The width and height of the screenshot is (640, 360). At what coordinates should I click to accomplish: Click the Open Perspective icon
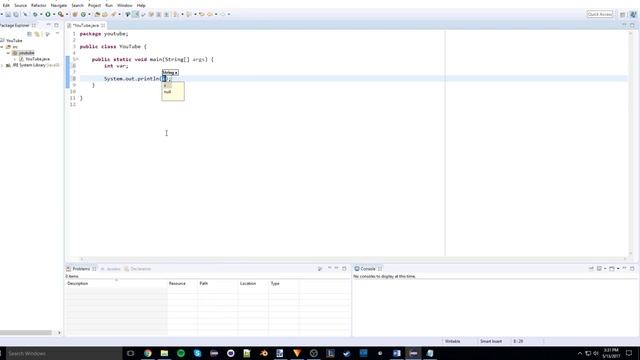click(622, 14)
